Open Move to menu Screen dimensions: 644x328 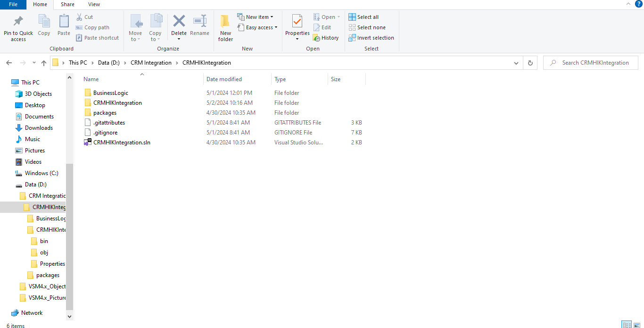click(x=135, y=28)
